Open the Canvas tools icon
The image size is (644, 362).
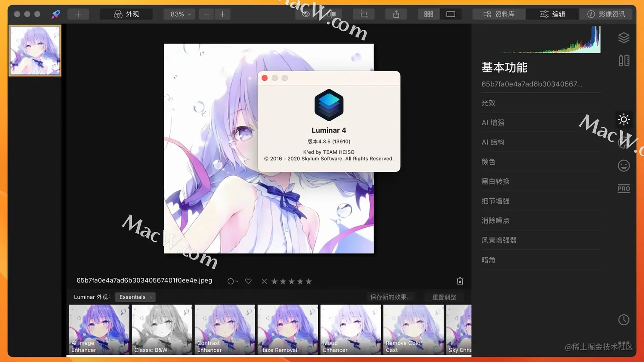point(624,60)
